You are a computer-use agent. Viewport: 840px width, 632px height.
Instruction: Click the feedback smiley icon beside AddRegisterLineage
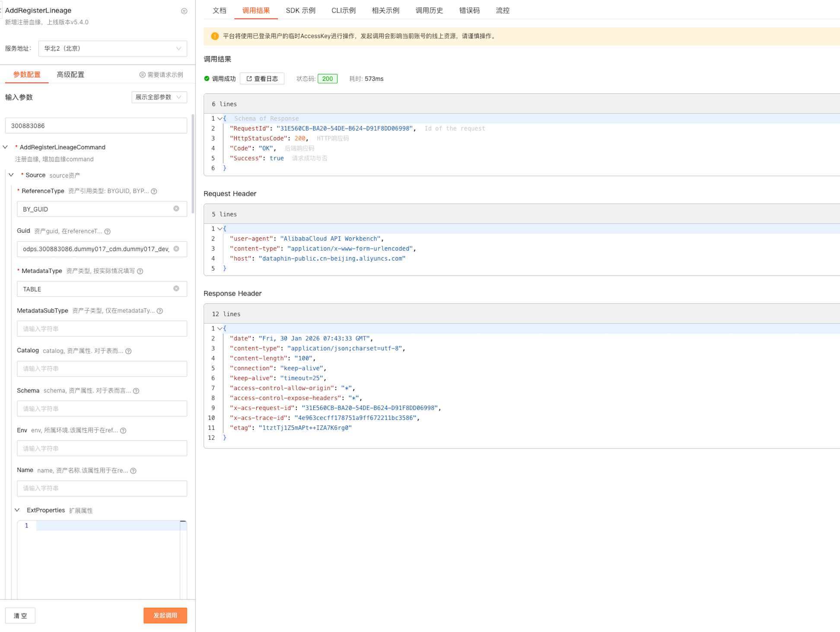point(184,11)
